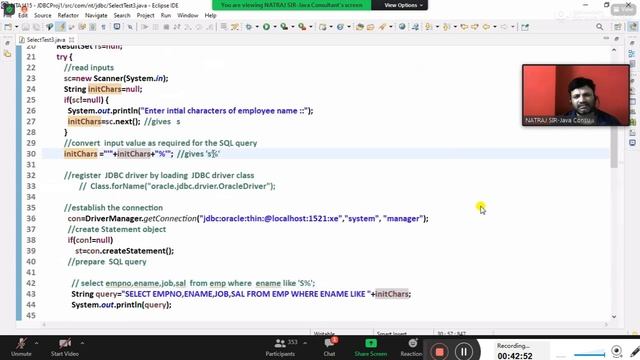
Task: Expand the External Tools dropdown arrow
Action: click(x=311, y=27)
